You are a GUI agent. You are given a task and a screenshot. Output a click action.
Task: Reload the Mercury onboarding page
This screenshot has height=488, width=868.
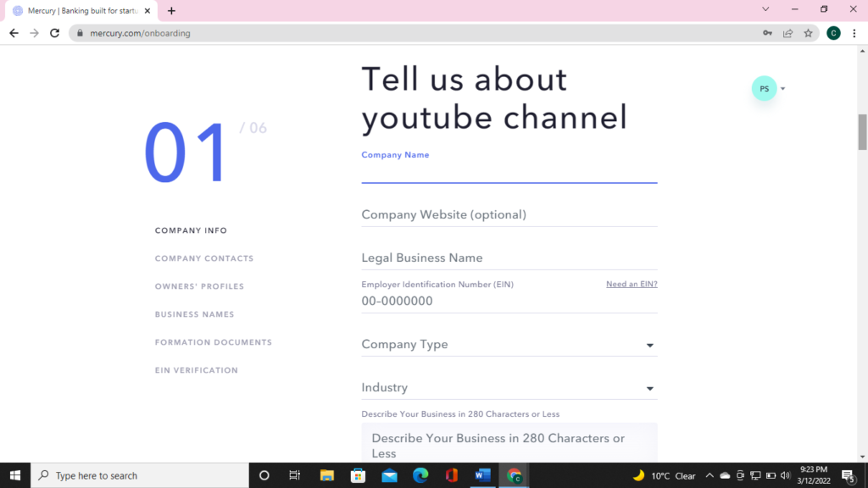54,33
